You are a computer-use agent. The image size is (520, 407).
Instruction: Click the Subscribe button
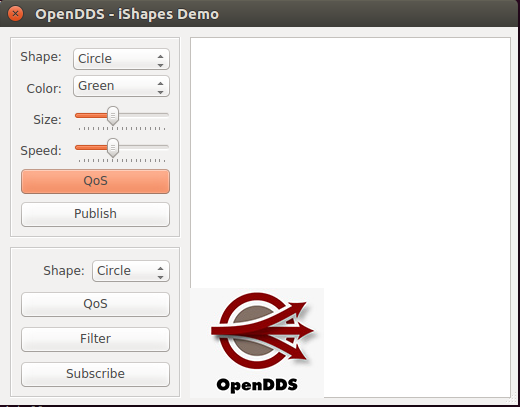pos(95,374)
